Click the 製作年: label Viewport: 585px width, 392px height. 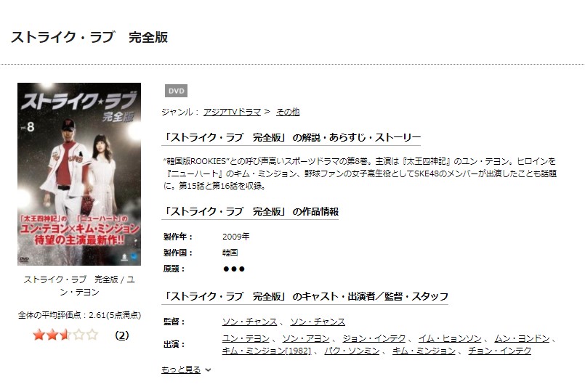pyautogui.click(x=178, y=237)
